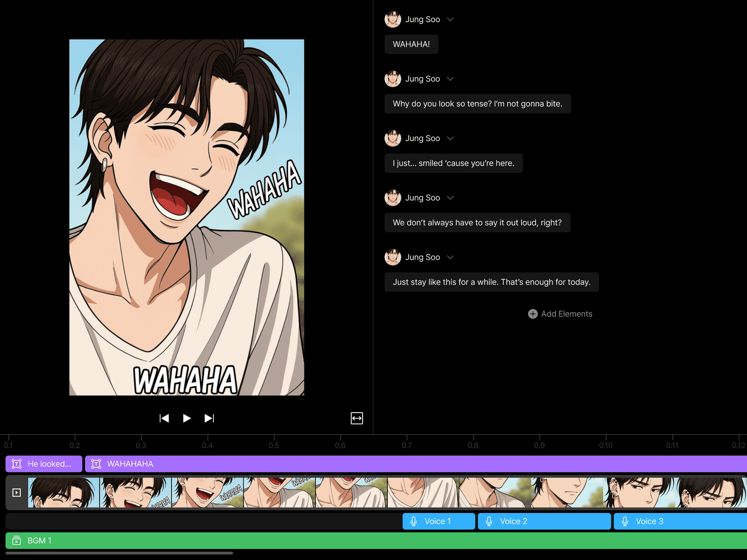Expand the dropdown beside Jung Soo's 'I just... smiled' line

[450, 138]
